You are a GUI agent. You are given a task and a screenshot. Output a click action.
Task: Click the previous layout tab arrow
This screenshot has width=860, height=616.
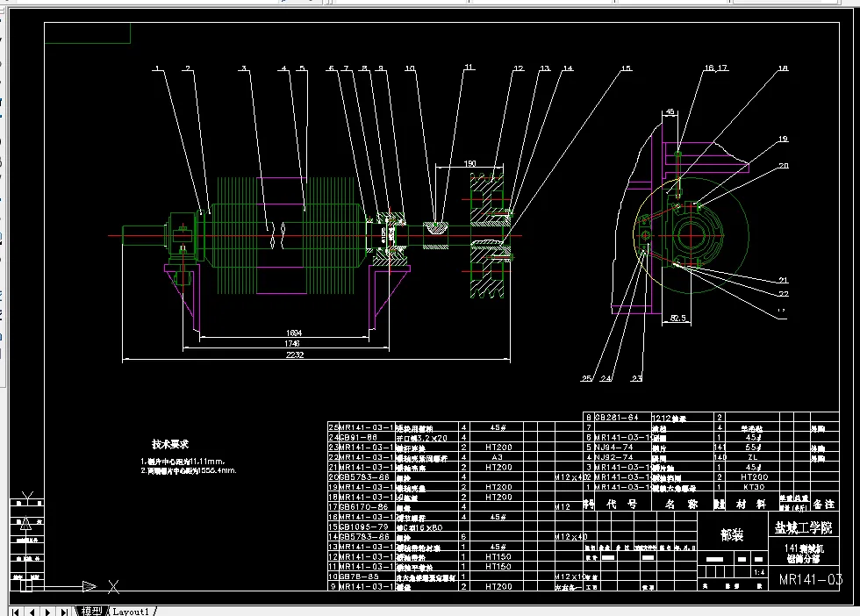[x=32, y=612]
